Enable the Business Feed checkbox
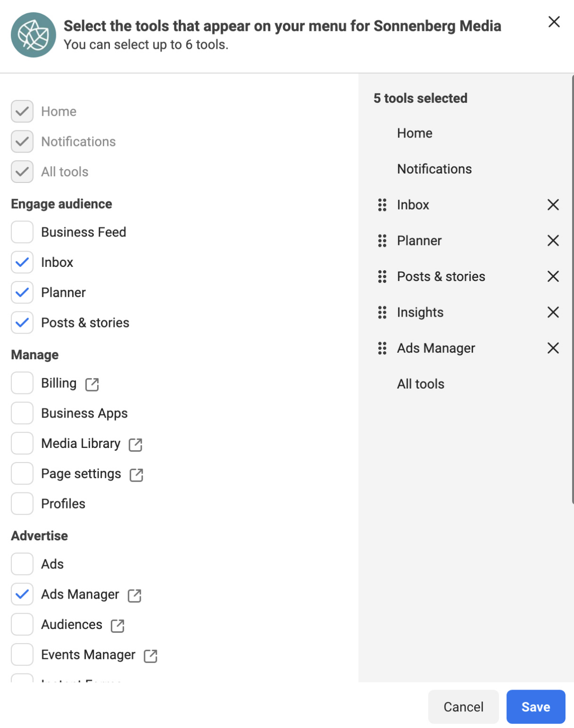 (x=22, y=232)
